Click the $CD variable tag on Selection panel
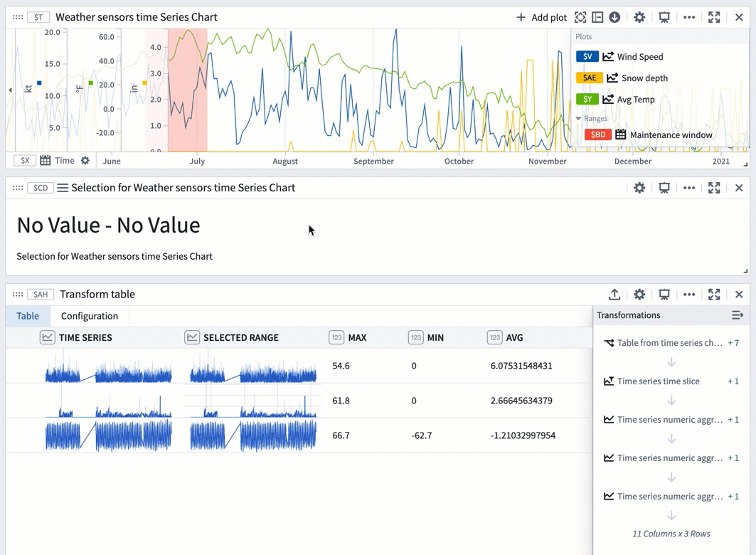Viewport: 756px width, 555px height. point(41,188)
